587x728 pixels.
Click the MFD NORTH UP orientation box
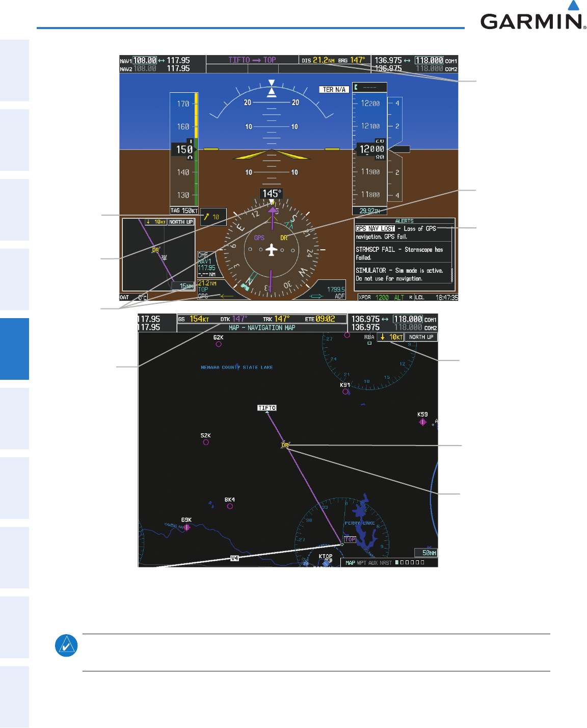coord(421,337)
